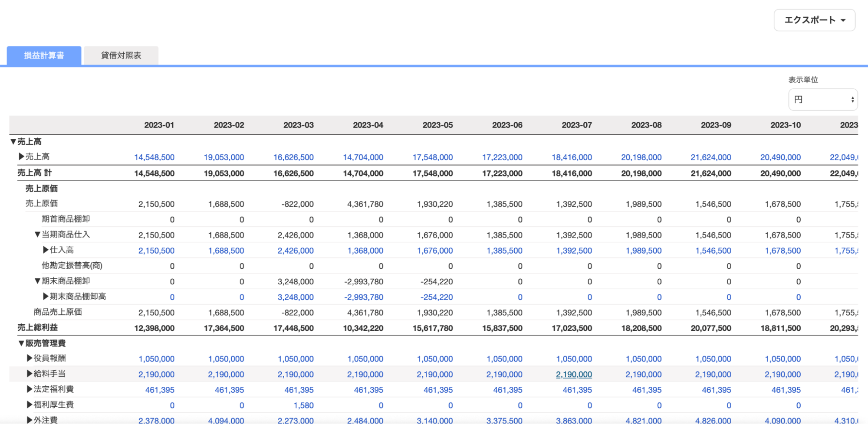Click the 2023-06 column header

[507, 125]
